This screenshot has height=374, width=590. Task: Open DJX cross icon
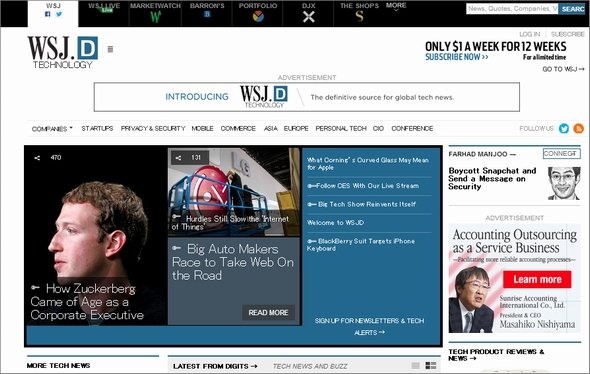[x=309, y=17]
